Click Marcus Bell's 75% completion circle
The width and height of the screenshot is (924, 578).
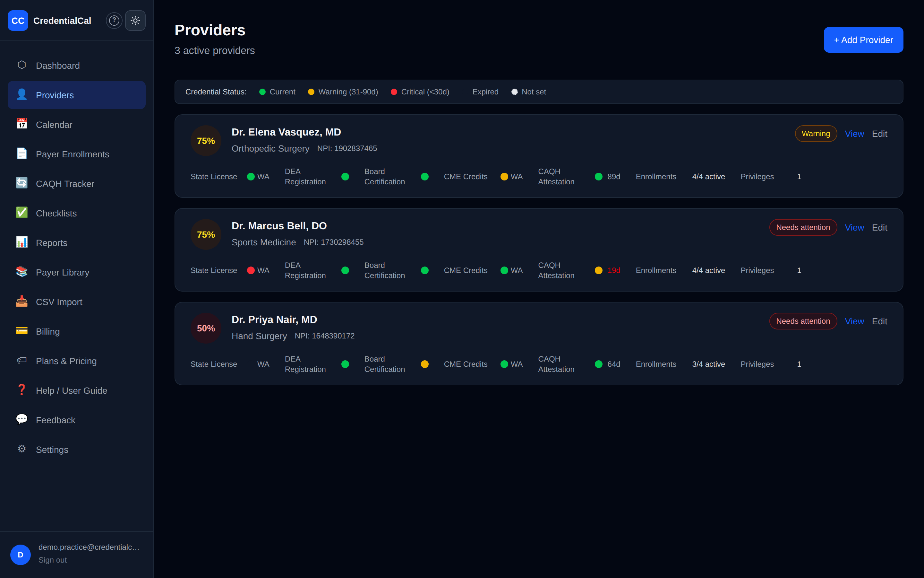206,234
